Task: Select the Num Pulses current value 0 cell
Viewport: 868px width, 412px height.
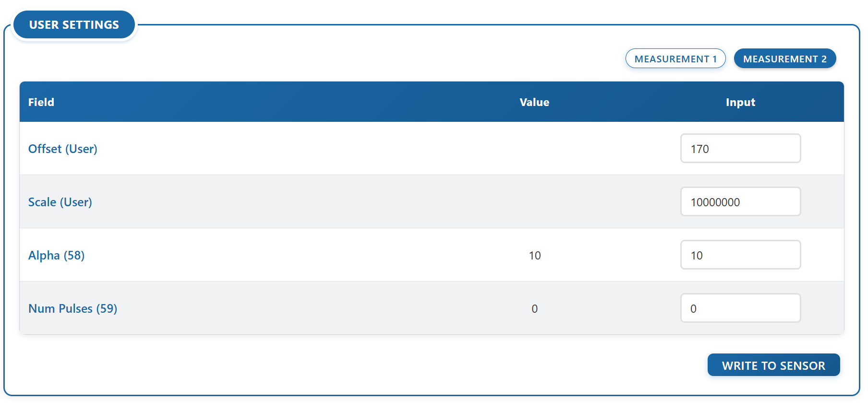Action: [x=534, y=309]
